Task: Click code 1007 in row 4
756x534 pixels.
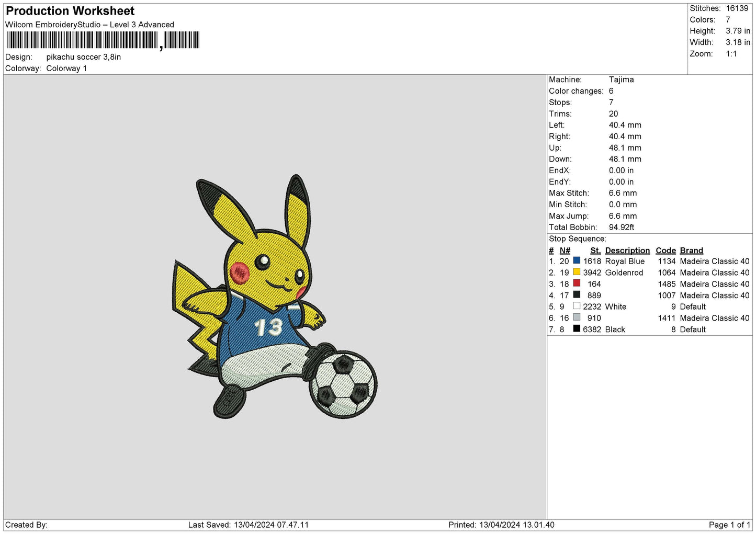Action: (667, 296)
